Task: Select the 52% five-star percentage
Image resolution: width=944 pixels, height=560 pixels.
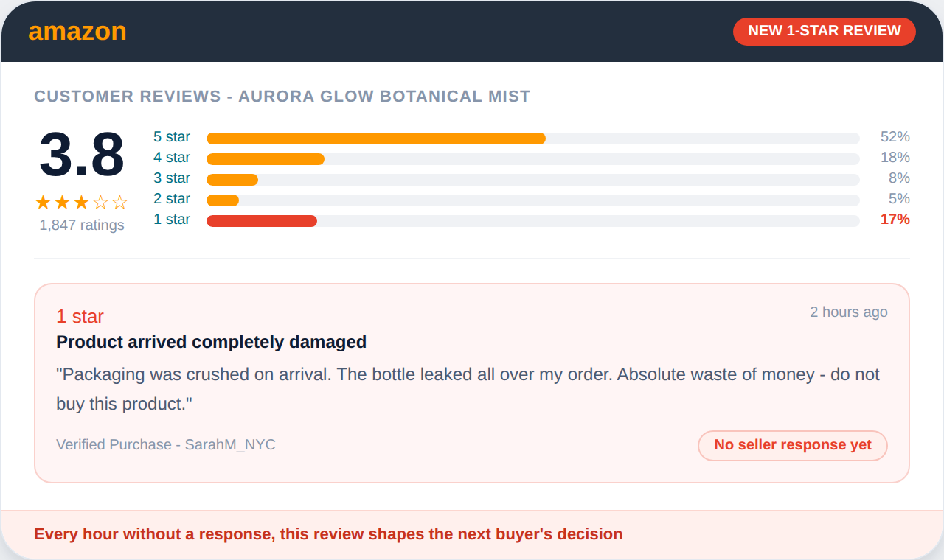Action: pos(895,137)
